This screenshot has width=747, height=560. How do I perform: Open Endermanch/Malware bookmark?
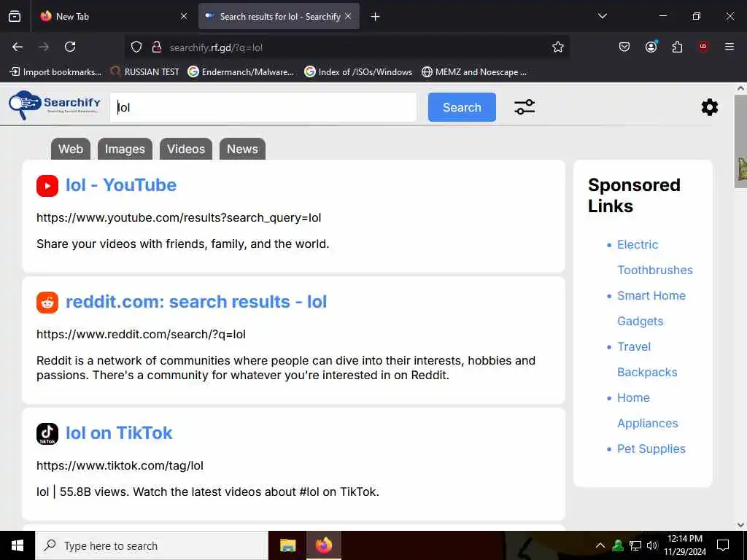click(241, 72)
